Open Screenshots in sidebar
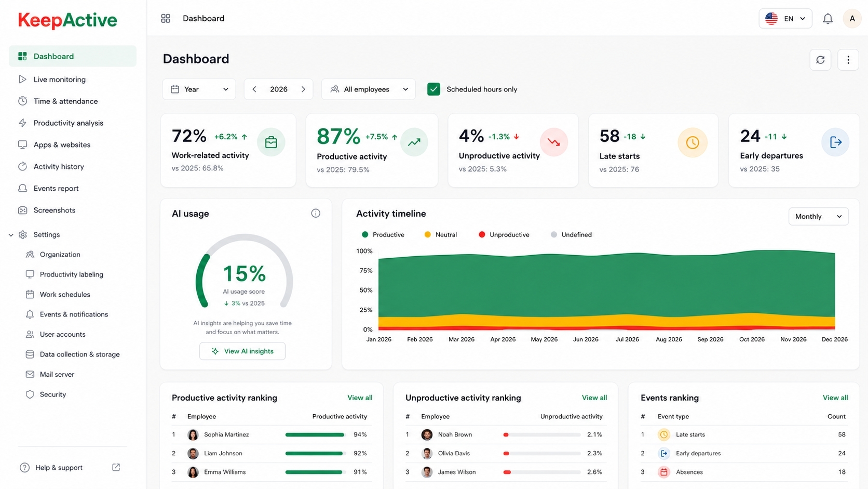 click(73, 210)
